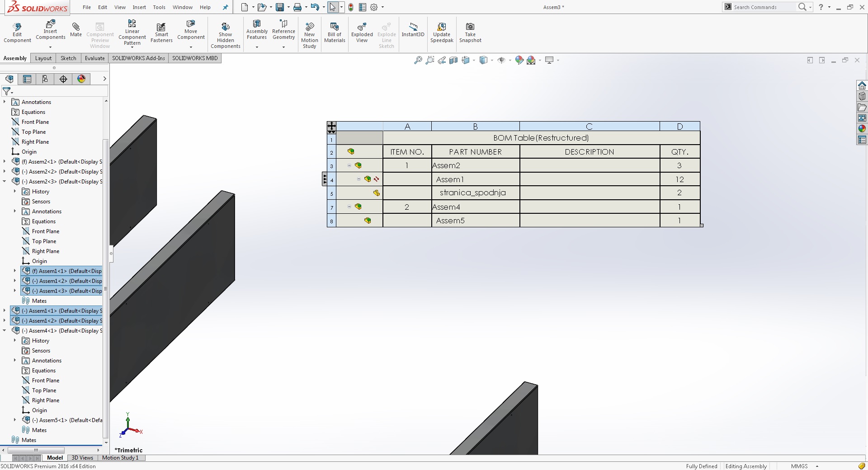Open the Insert menu
Image resolution: width=868 pixels, height=470 pixels.
point(139,7)
